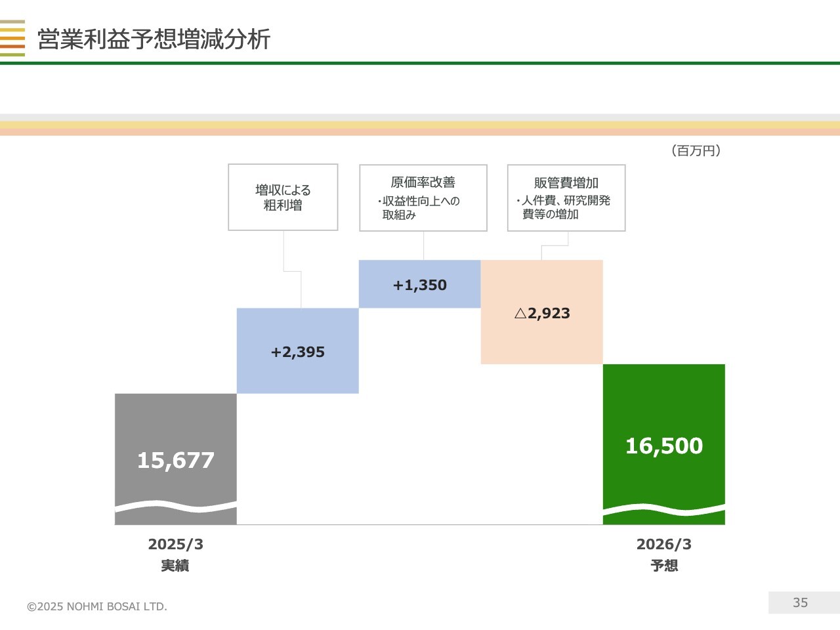This screenshot has width=840, height=630.
Task: Select the blue +2,395 bar
Action: point(297,351)
